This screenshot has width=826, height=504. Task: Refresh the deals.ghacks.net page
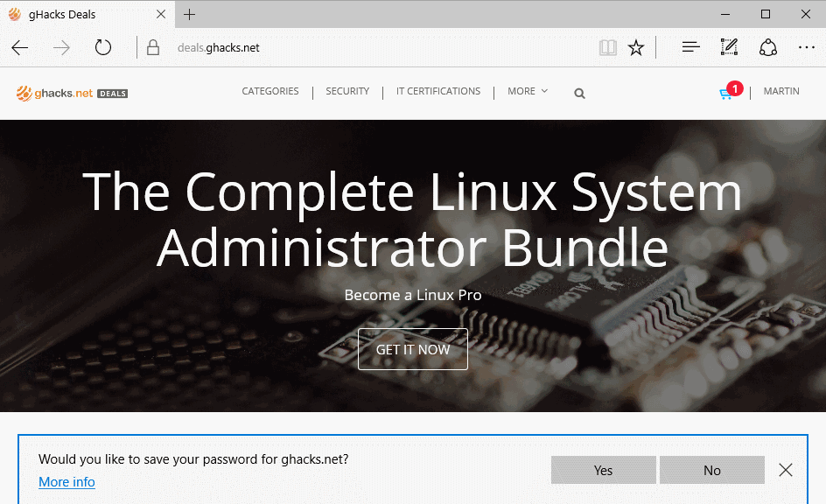(103, 47)
